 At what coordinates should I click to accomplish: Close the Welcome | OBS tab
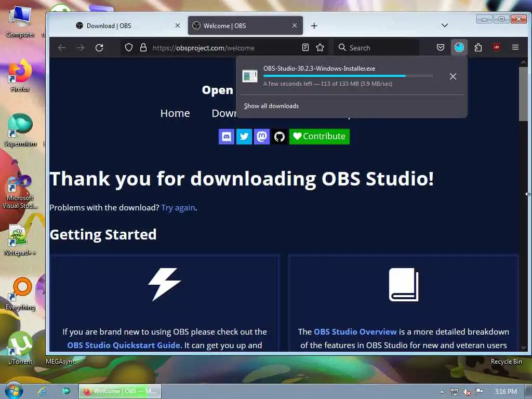295,25
